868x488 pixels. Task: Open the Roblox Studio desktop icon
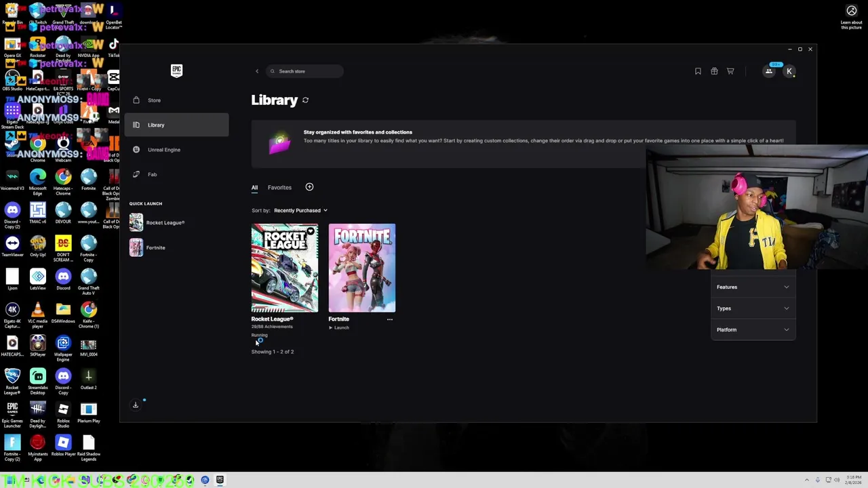pos(63,415)
